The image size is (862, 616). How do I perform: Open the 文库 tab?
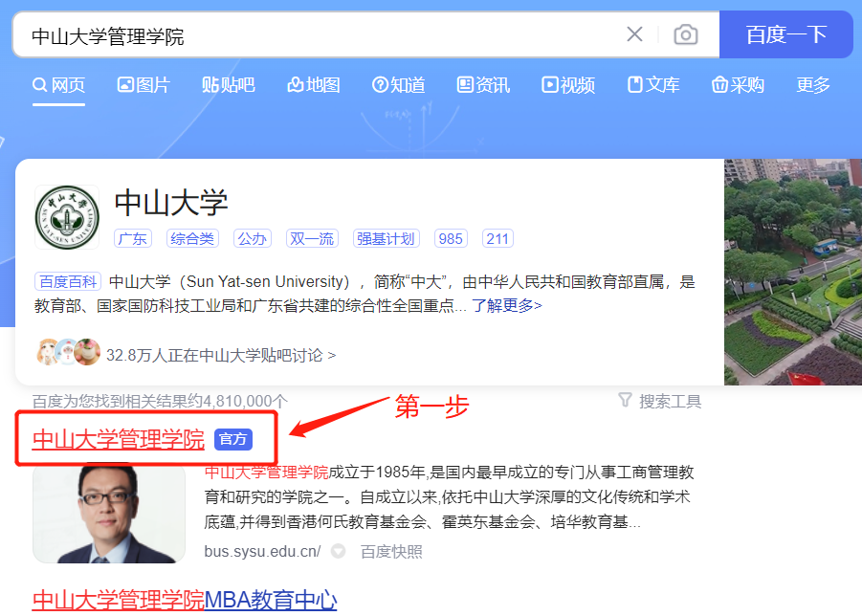[653, 85]
